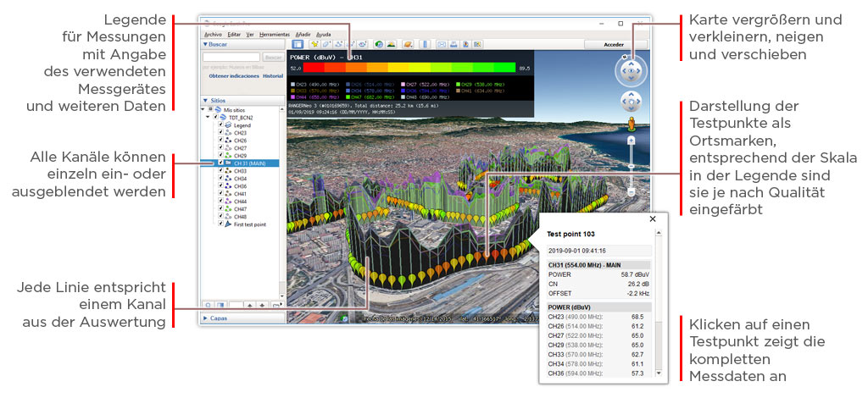Click the Buscar search button
This screenshot has width=868, height=398.
[273, 57]
